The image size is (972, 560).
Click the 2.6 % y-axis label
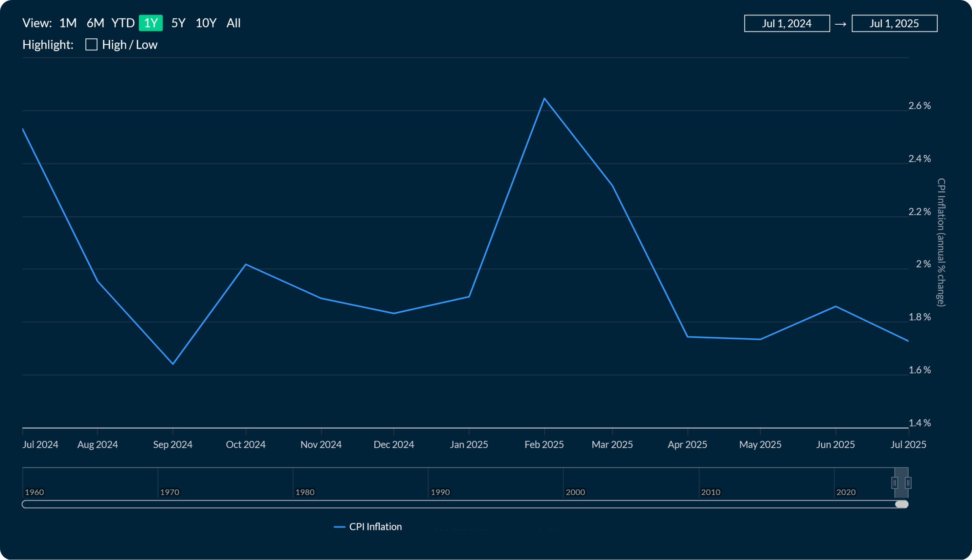(920, 106)
